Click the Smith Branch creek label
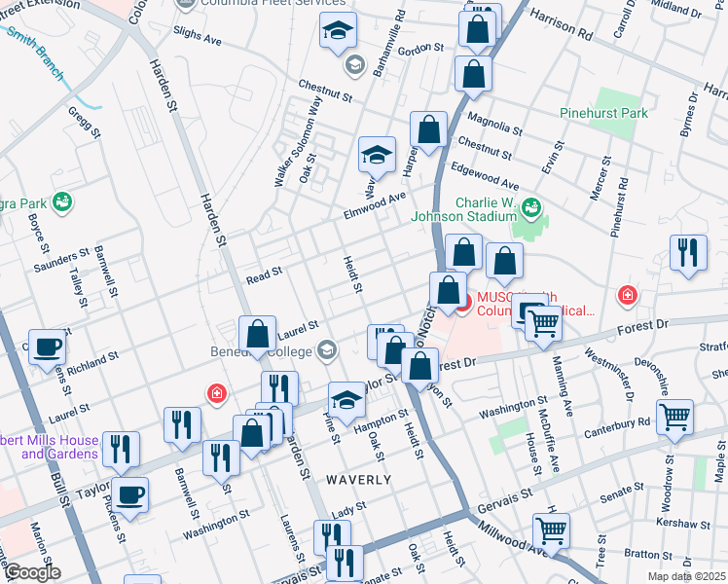 35,54
